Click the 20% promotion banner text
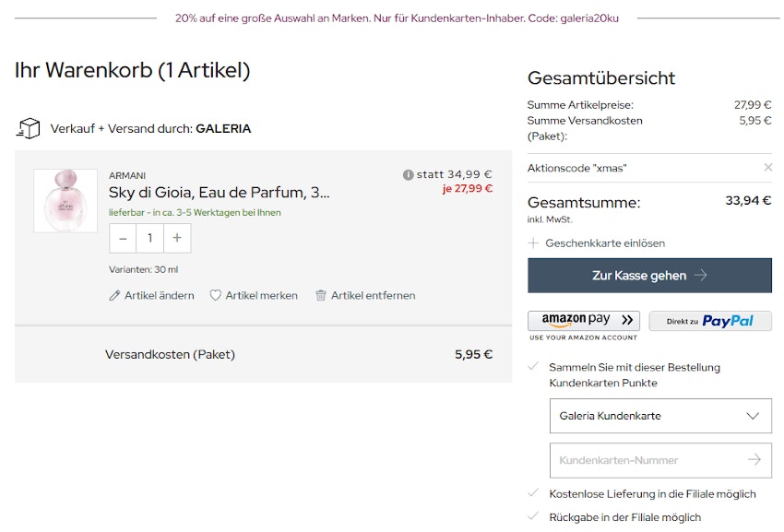Viewport: 784px width, 532px height. click(397, 18)
